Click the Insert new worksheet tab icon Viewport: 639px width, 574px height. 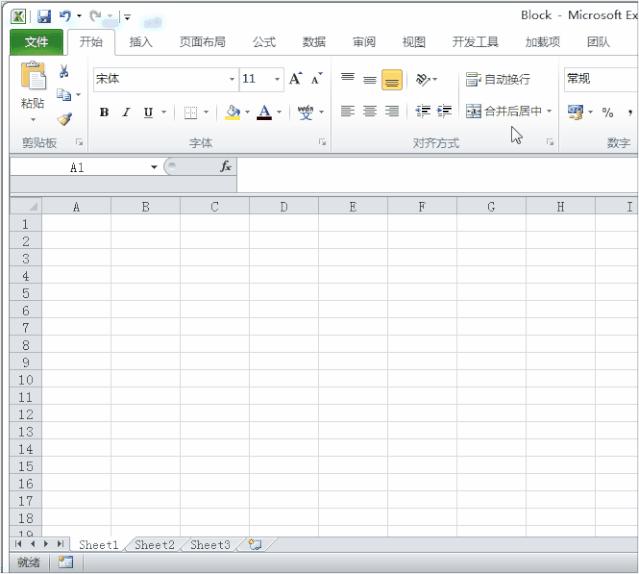point(256,545)
